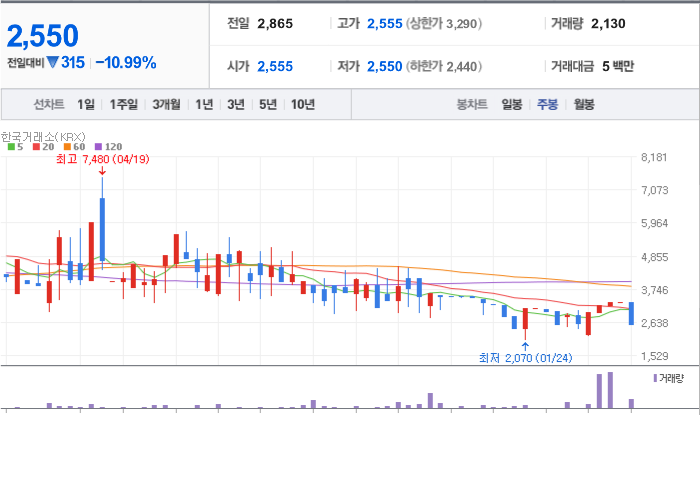Click the 3,746 price axis label

[654, 291]
